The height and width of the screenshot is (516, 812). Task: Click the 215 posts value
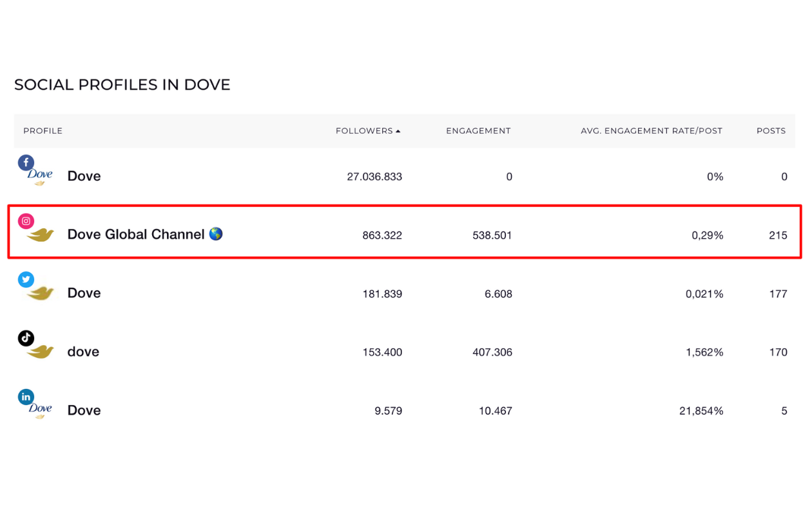point(778,235)
